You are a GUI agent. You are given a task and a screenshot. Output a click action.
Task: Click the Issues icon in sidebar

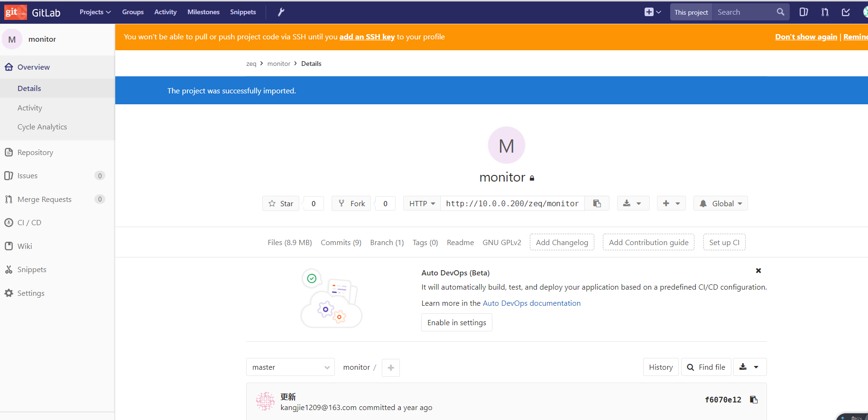(9, 175)
